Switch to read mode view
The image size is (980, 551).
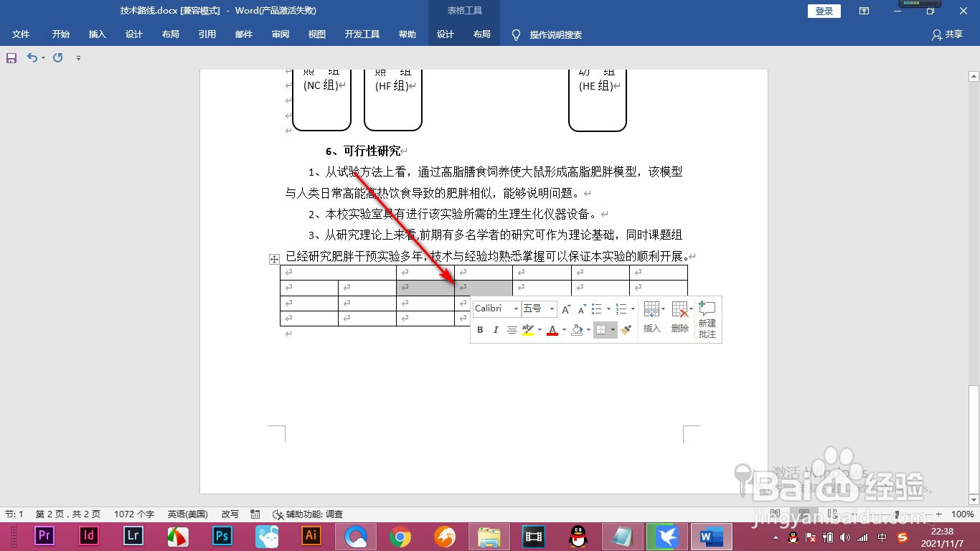point(776,514)
